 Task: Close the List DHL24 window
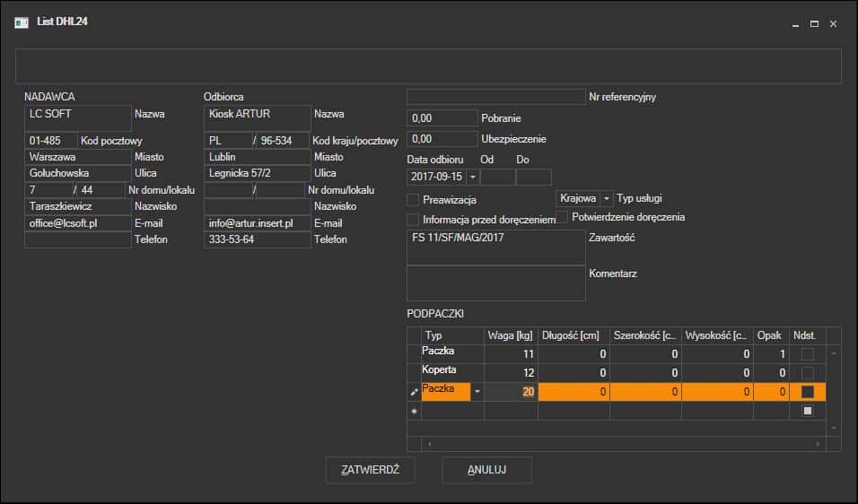833,24
